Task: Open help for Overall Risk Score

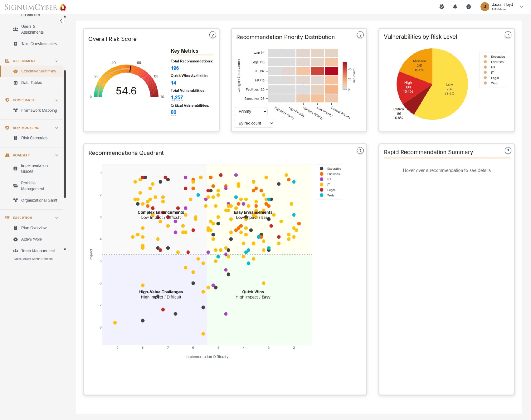Action: (x=212, y=35)
